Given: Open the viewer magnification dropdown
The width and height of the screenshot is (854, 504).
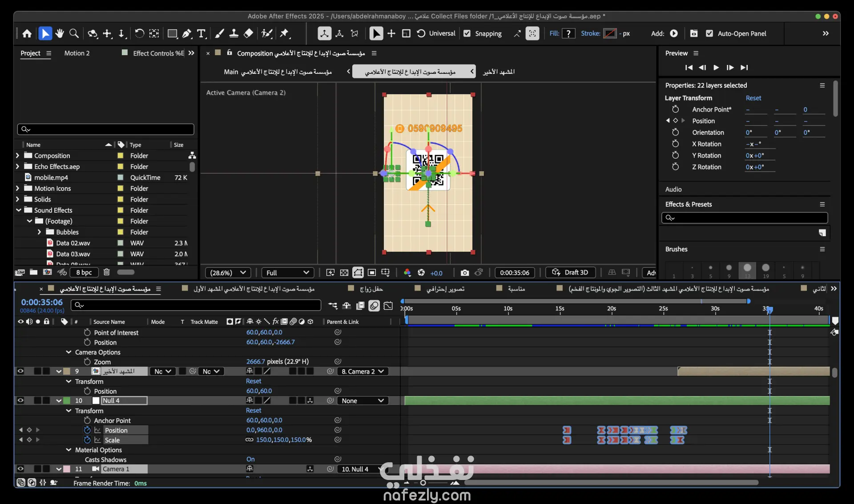Looking at the screenshot, I should pos(228,273).
